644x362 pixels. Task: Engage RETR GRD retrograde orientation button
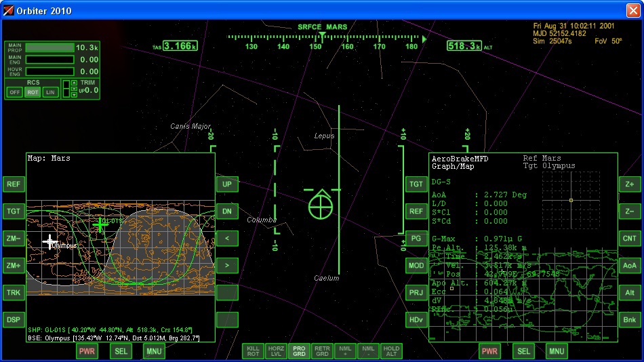(x=322, y=350)
